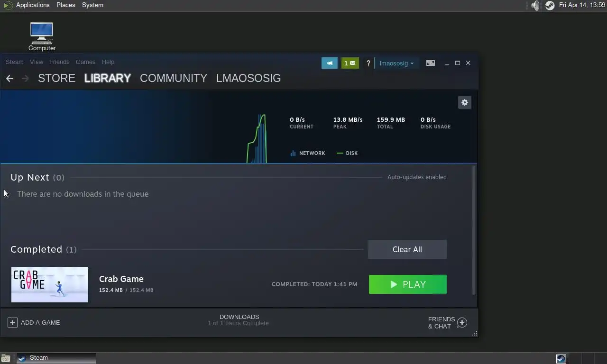Open Steam help question mark

coord(368,63)
